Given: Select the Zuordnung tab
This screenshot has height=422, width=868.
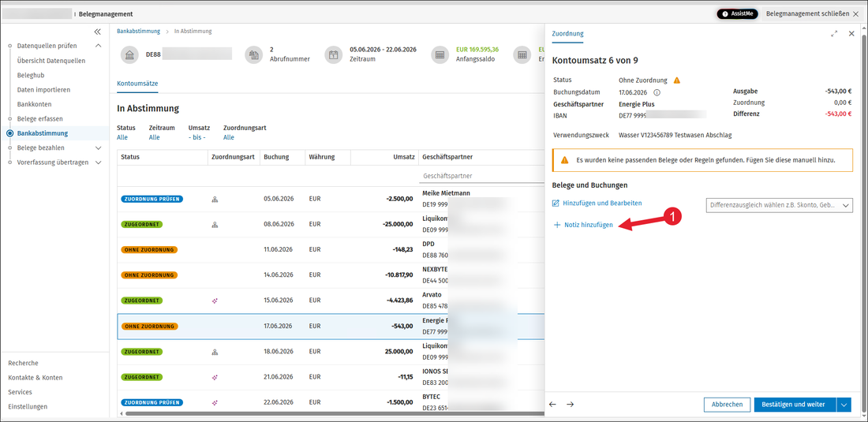Looking at the screenshot, I should point(568,34).
